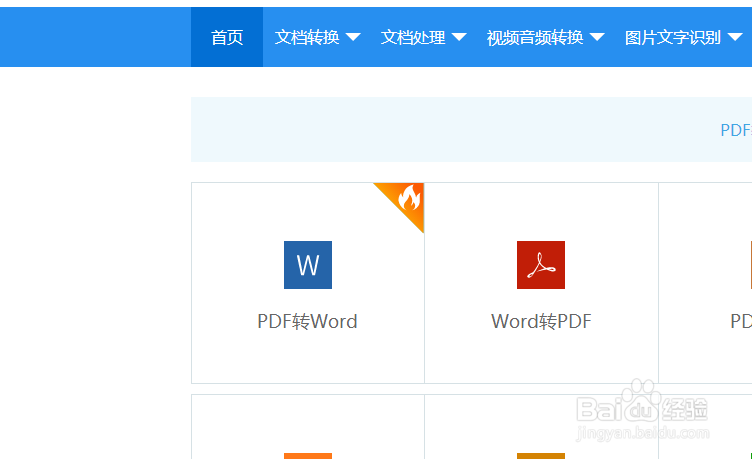Open the 文档转换 menu

click(x=307, y=37)
